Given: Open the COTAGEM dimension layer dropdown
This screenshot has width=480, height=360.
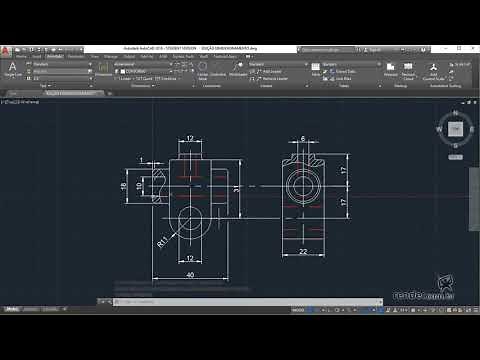Looking at the screenshot, I should pyautogui.click(x=143, y=71).
